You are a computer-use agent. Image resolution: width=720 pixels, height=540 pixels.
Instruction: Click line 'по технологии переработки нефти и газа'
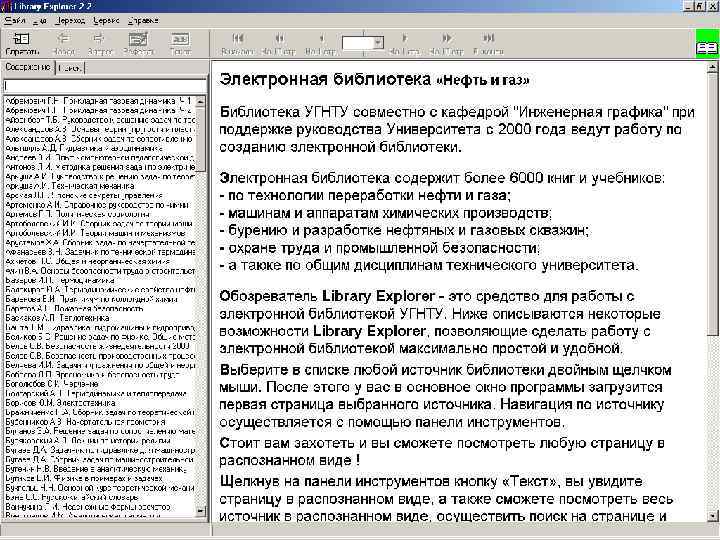point(366,196)
